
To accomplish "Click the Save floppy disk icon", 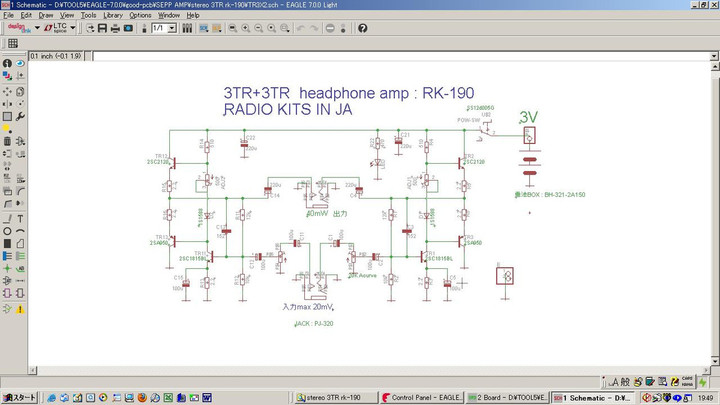I will point(103,28).
